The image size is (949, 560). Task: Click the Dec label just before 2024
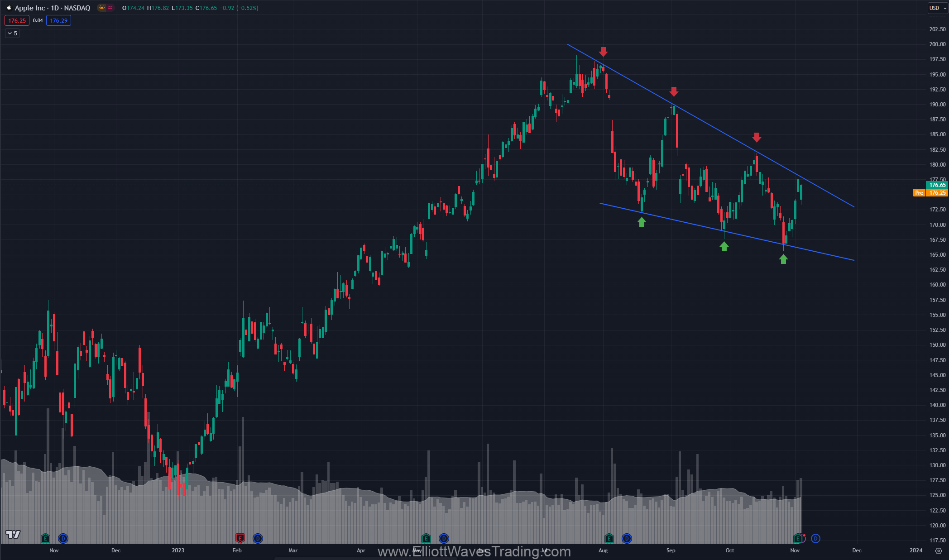tap(857, 550)
